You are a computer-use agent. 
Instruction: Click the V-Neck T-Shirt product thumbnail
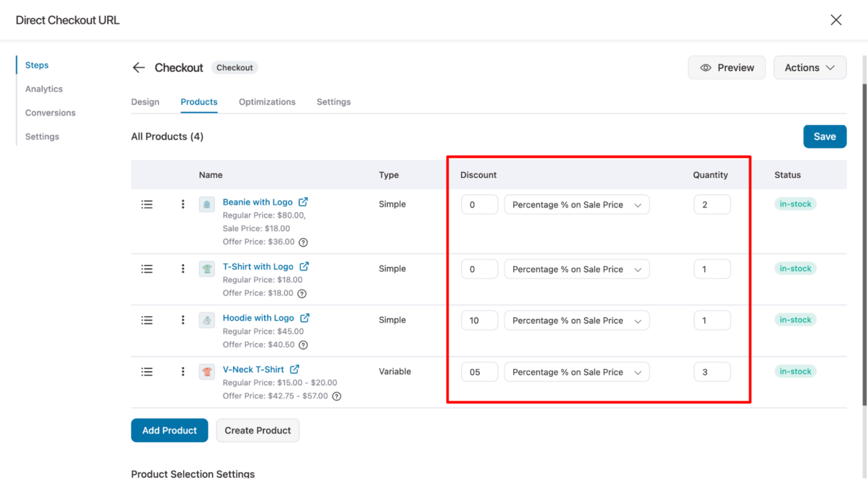[x=206, y=372]
